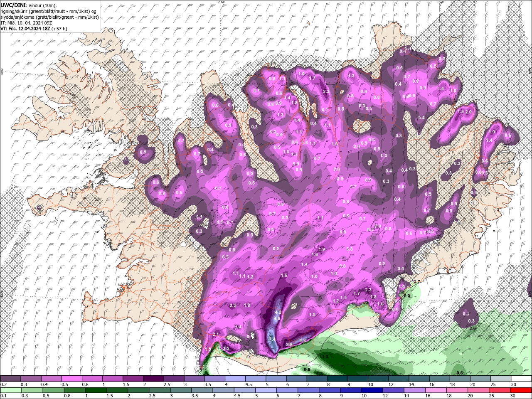
Task: Click the 4.3 precipitation value near south coast
Action: click(x=303, y=340)
